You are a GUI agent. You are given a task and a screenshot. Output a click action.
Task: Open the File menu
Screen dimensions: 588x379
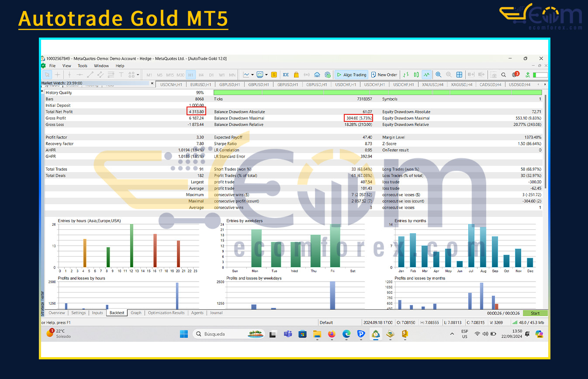click(52, 66)
